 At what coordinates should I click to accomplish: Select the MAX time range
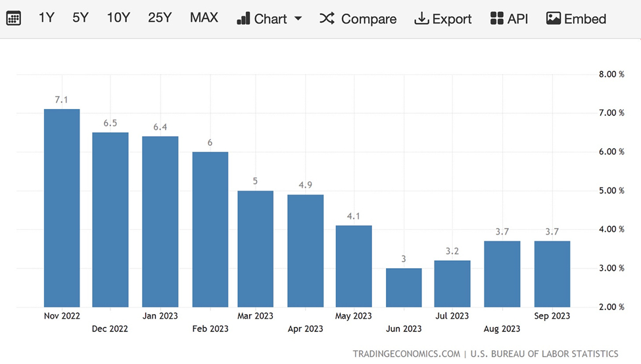click(x=204, y=18)
